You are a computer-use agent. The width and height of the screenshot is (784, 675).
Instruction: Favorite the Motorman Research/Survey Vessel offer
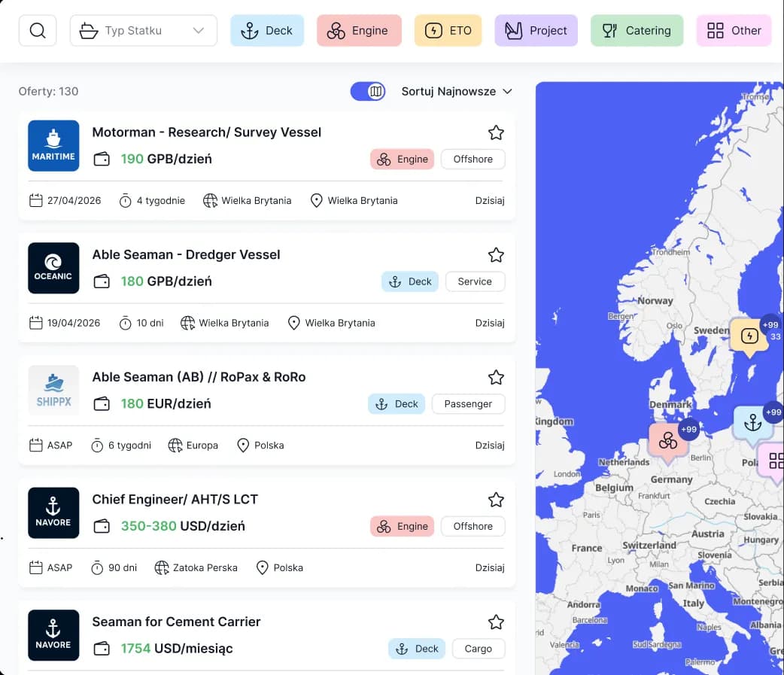tap(496, 132)
